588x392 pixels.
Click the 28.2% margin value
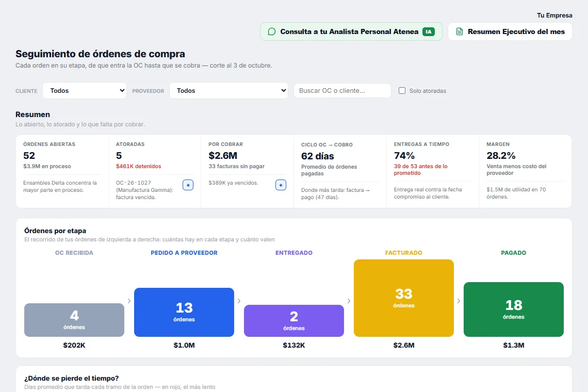(x=501, y=156)
